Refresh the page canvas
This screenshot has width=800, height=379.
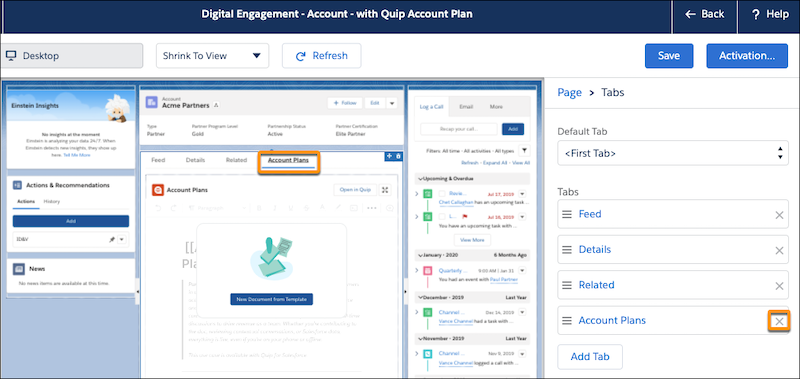321,56
